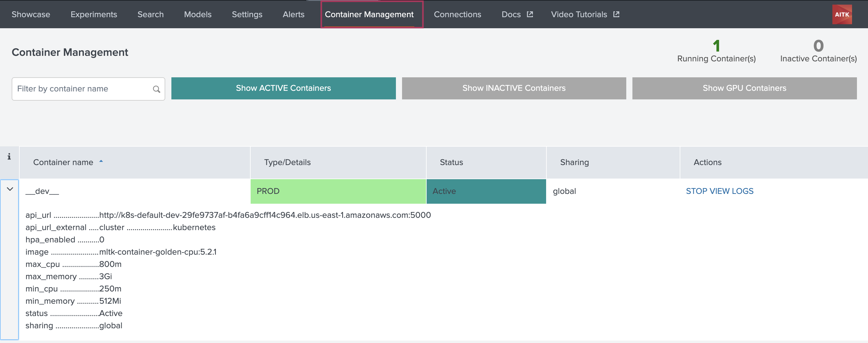Click Show INACTIVE Containers button
Screen dimensions: 868x343
[514, 88]
